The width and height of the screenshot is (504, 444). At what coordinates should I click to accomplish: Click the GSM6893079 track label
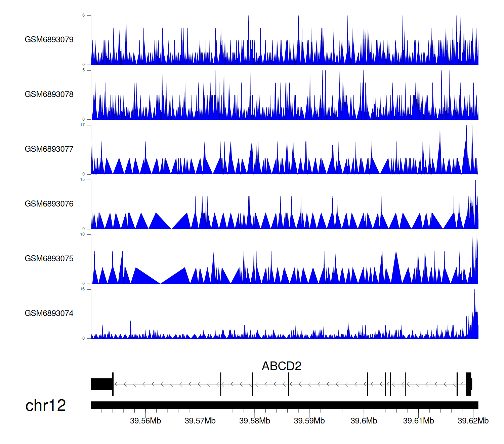49,40
